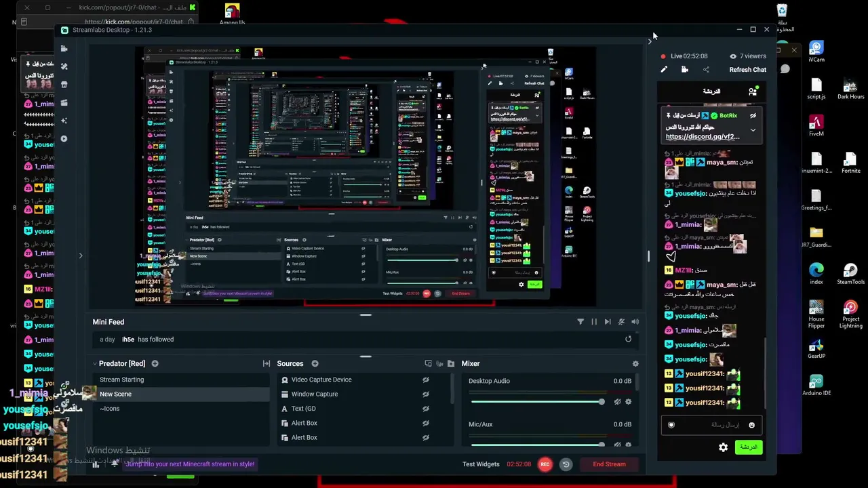Click the edit stream info pencil icon
The image size is (868, 488).
tap(664, 69)
